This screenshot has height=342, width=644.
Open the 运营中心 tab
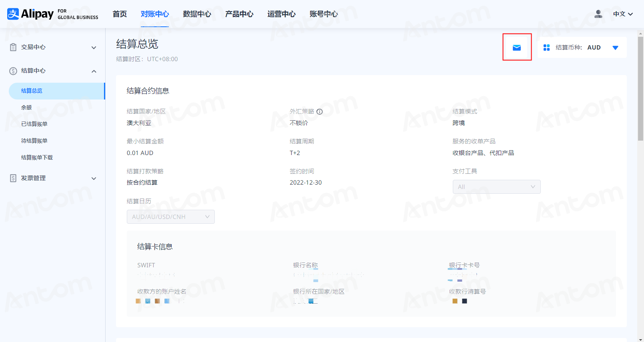tap(281, 14)
